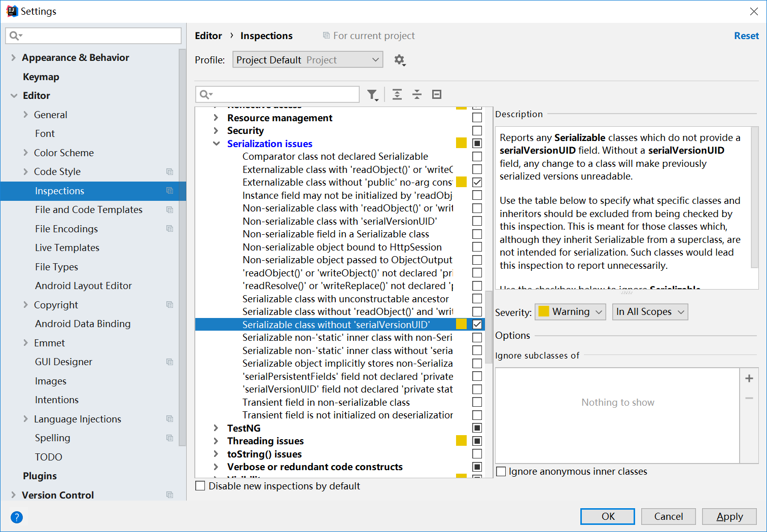Screen dimensions: 767x532
Task: Click the project-level icon beside File and Code Templates
Action: [170, 210]
